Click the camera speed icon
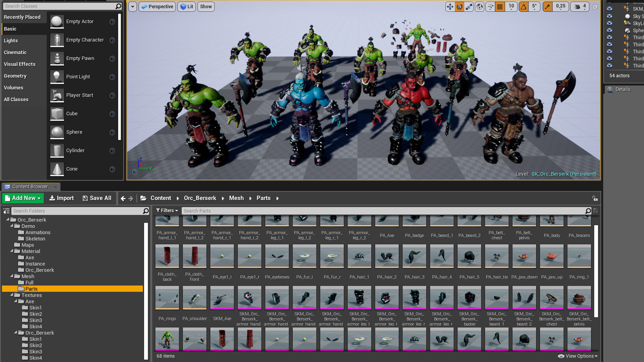644x362 pixels. point(577,7)
